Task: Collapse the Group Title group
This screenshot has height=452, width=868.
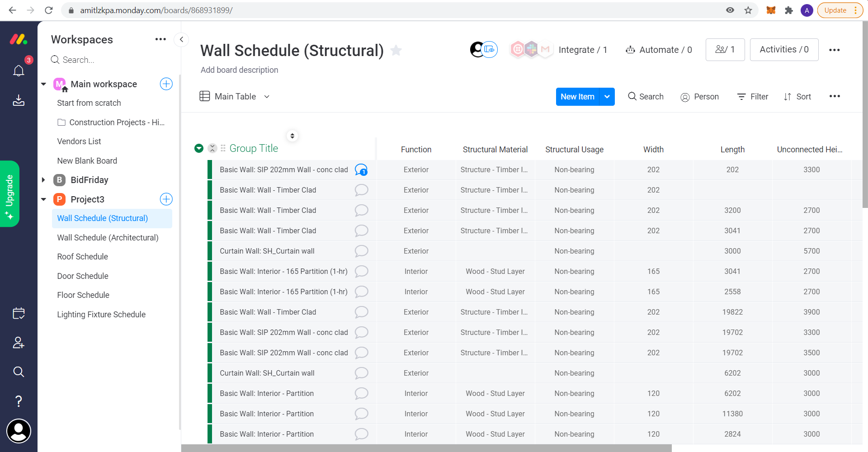Action: [x=199, y=148]
